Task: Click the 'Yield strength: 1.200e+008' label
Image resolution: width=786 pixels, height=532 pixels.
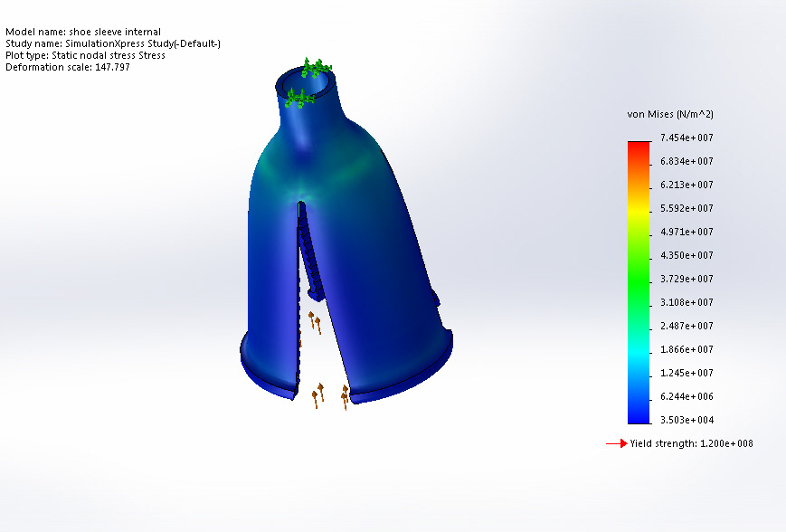Action: pos(691,443)
